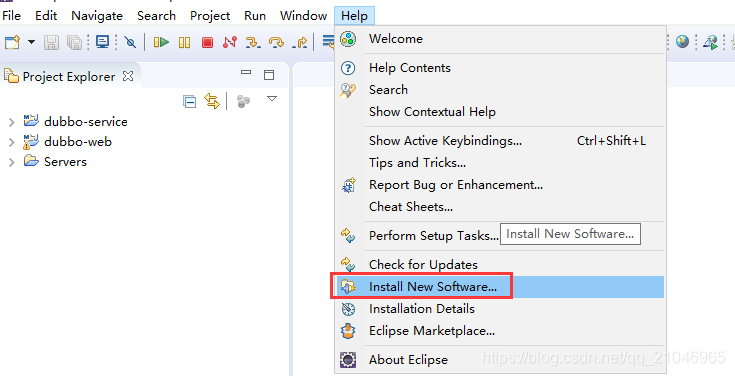Click the Disconnect debug icon
This screenshot has width=735, height=376.
(x=230, y=42)
